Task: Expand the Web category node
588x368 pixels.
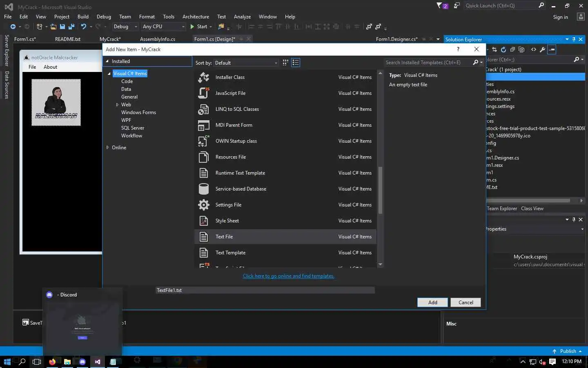Action: pos(117,105)
